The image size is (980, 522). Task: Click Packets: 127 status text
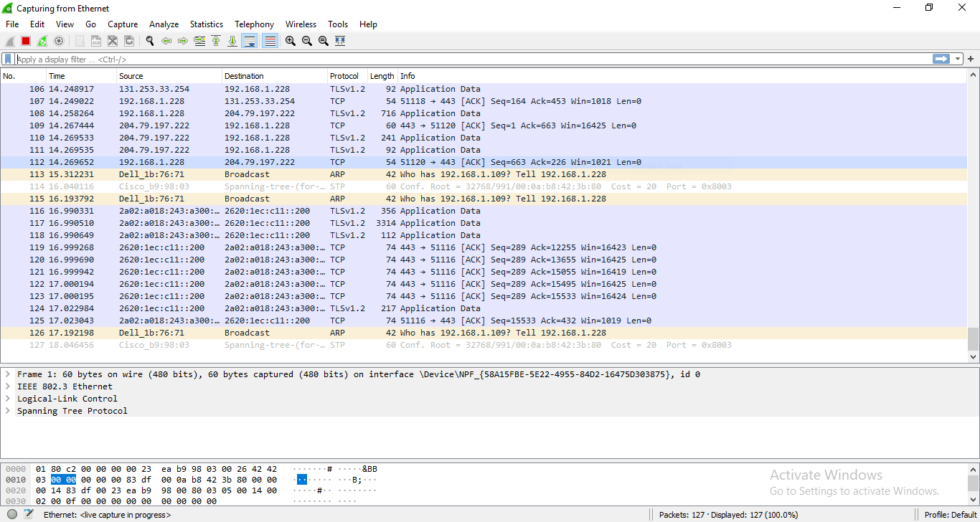(728, 515)
